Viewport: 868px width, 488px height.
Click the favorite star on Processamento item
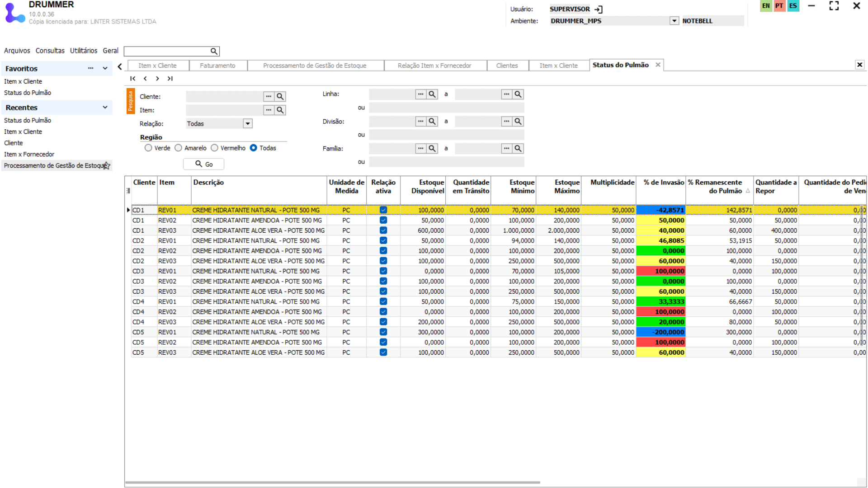pyautogui.click(x=106, y=166)
